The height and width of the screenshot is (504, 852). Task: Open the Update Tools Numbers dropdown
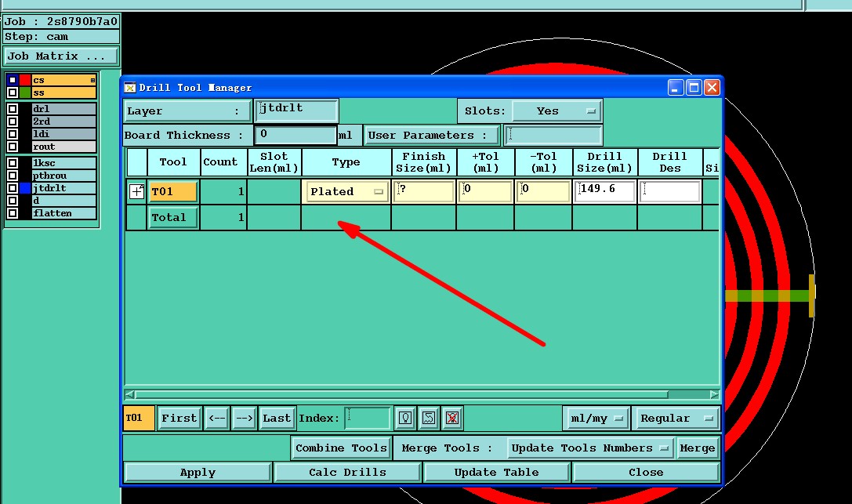[x=589, y=448]
